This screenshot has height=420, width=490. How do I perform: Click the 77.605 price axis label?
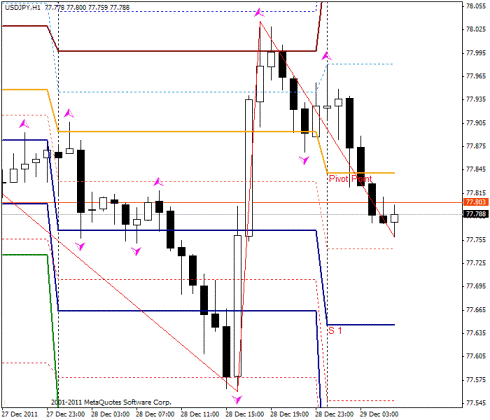pos(476,356)
